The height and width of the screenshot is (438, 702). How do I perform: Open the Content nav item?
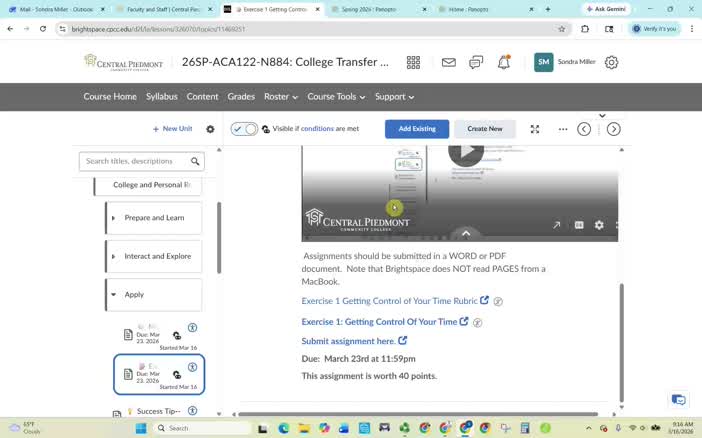202,97
